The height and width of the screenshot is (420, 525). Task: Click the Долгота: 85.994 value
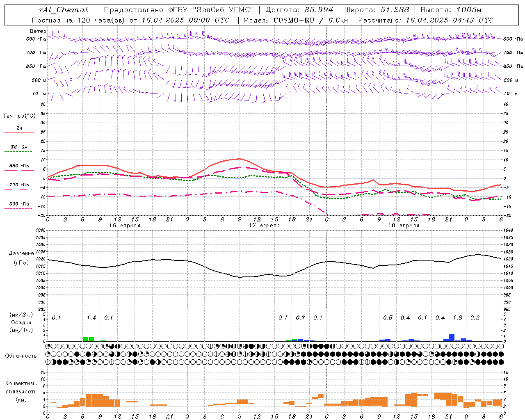299,10
